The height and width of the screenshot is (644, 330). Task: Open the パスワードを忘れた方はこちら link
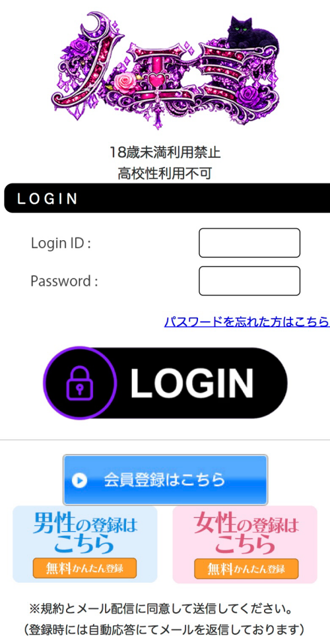[x=247, y=321]
